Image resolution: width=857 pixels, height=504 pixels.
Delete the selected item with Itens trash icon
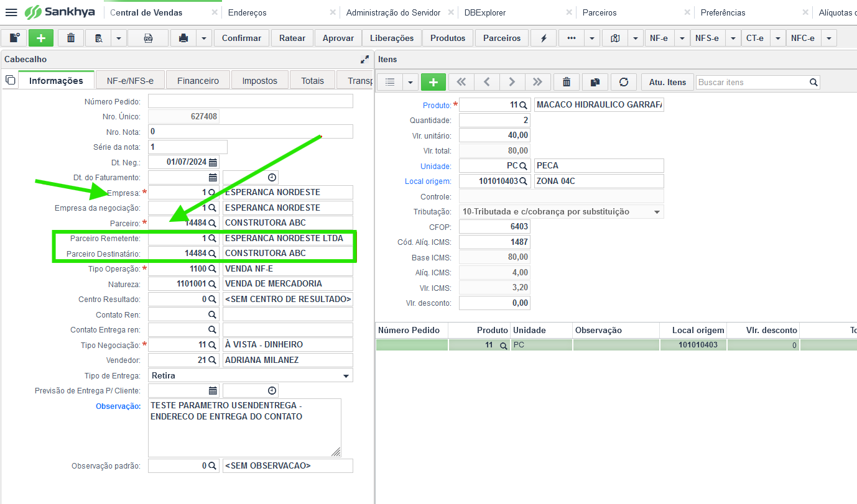tap(567, 82)
